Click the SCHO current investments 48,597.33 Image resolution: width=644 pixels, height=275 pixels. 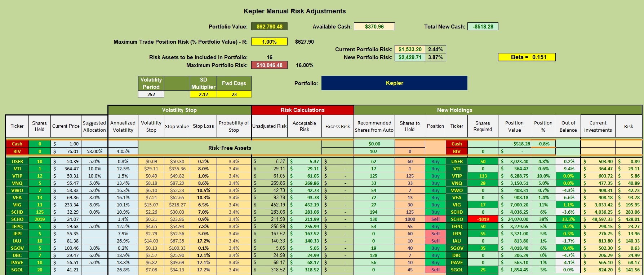[x=598, y=219]
